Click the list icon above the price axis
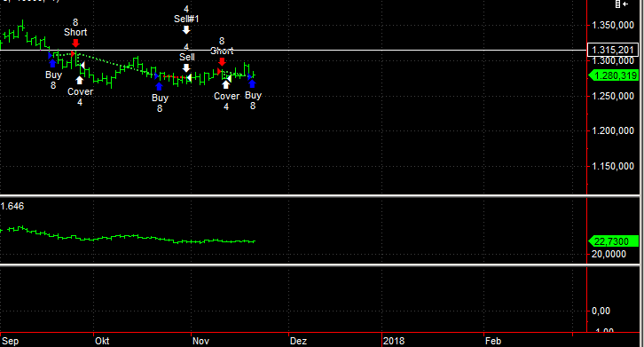644x347 pixels. (617, 4)
